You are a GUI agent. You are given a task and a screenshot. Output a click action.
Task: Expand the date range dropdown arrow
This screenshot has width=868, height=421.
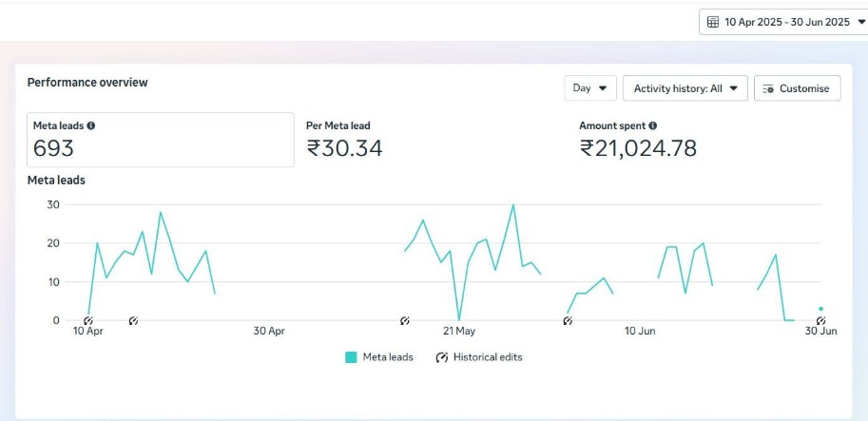coord(860,22)
